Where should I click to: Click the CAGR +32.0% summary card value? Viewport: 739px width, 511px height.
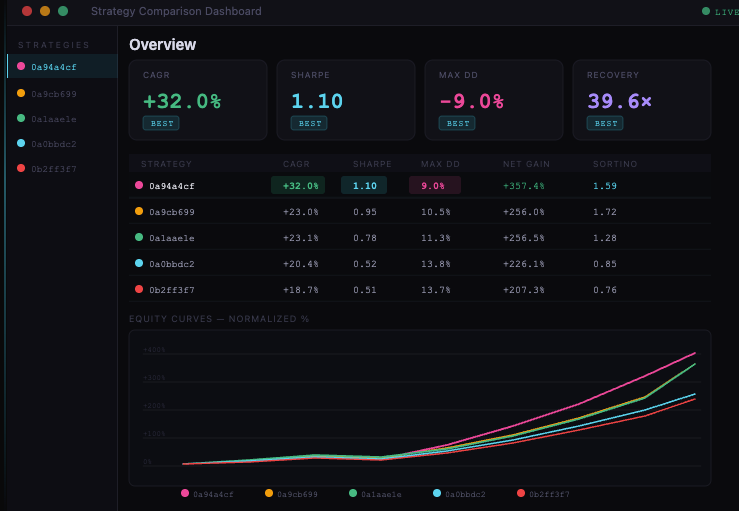182,101
